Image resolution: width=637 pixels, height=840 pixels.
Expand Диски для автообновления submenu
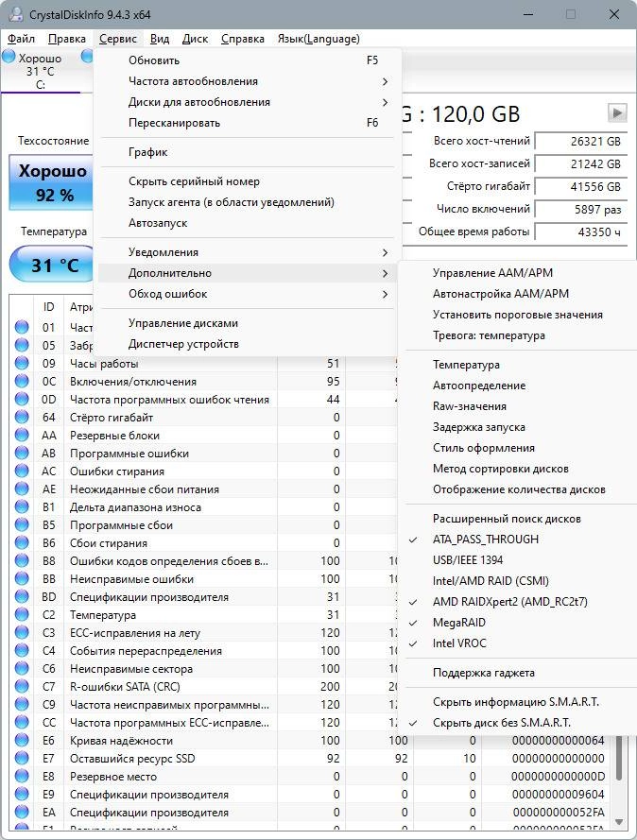click(x=248, y=102)
